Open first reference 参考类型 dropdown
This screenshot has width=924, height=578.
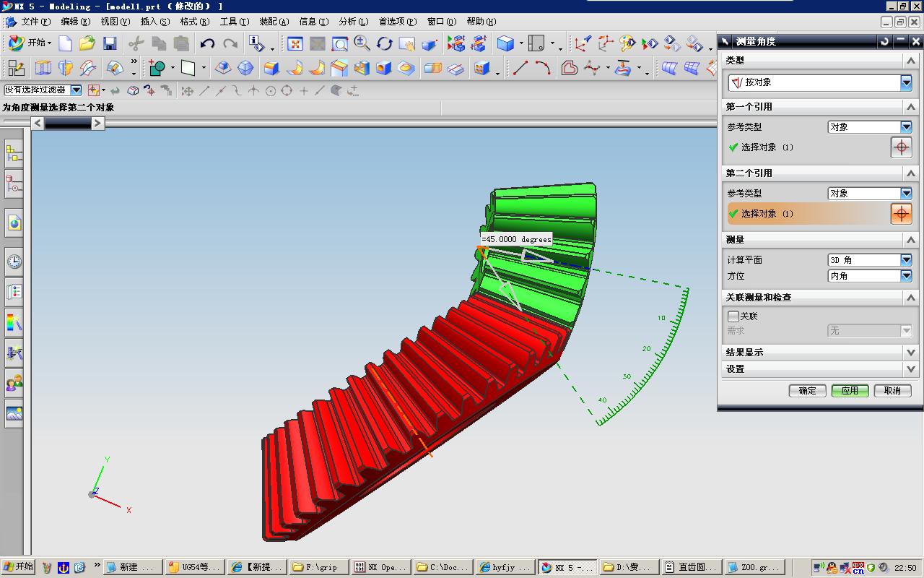(870, 127)
